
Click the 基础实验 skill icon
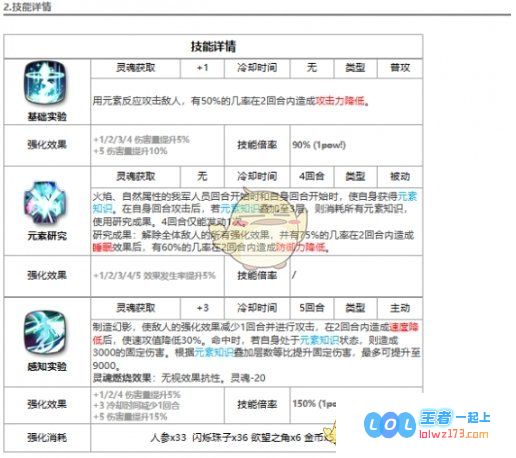pyautogui.click(x=45, y=82)
